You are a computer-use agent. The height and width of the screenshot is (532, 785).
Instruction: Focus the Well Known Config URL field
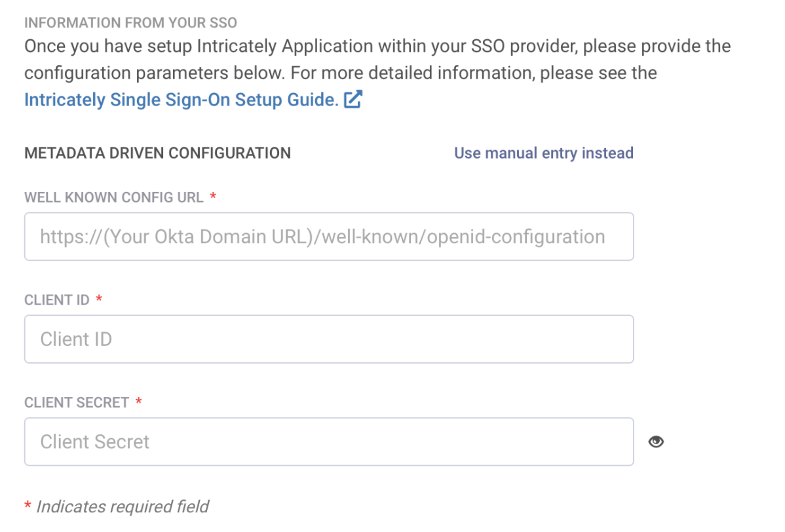click(x=328, y=237)
